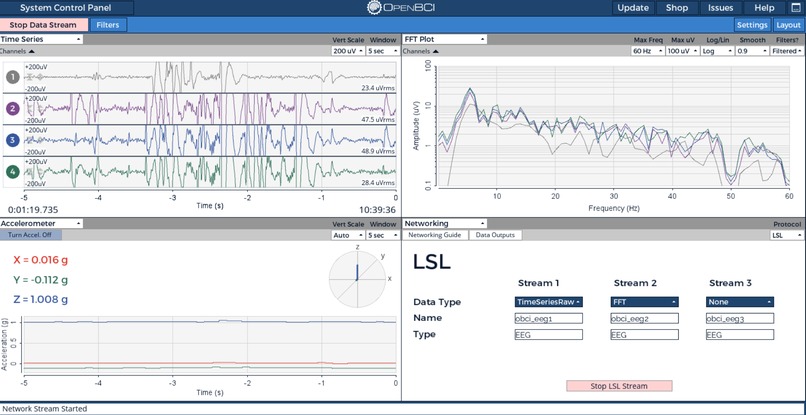Click the elapsed time 0:01:19.735
This screenshot has width=806, height=415.
(x=33, y=210)
